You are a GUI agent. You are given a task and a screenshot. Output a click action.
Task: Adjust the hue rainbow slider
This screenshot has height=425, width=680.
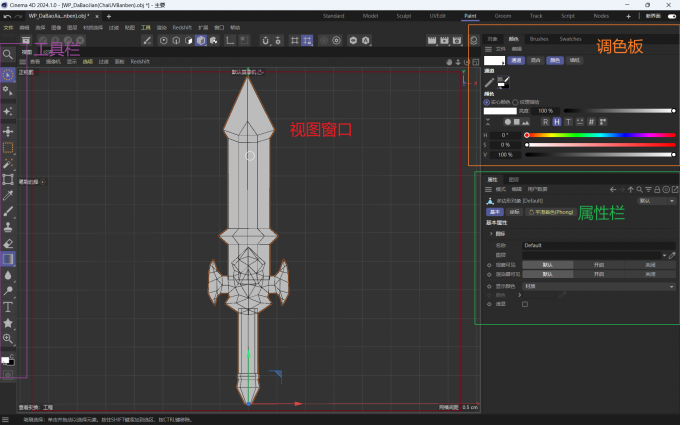pos(601,135)
